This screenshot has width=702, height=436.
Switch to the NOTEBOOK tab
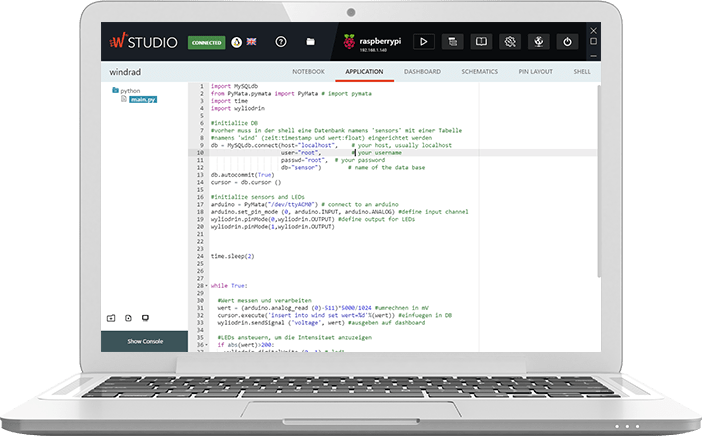[x=308, y=72]
